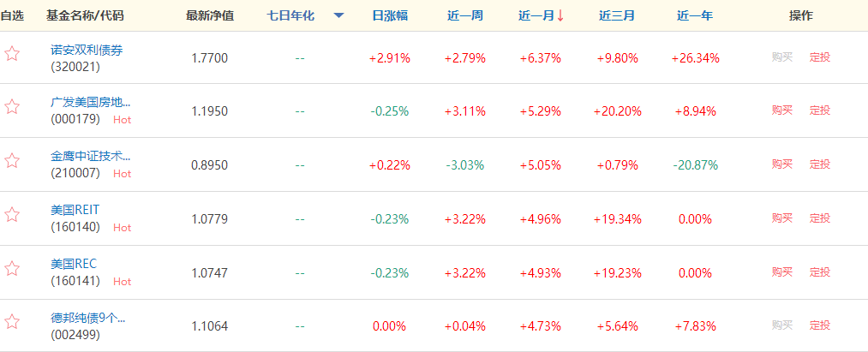Click 购买 for 广发美国房地 fund
This screenshot has width=868, height=352.
[782, 110]
